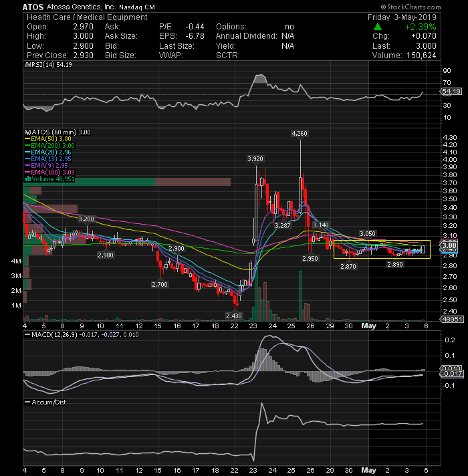Screen dimensions: 468x476
Task: Click the SCTR label
Action: pos(227,55)
